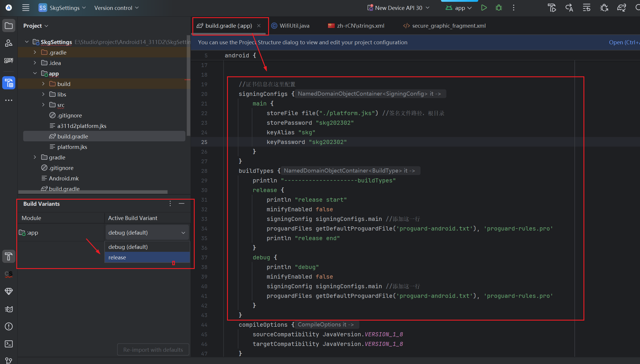Close the build.gradle (:app) tab

[259, 26]
